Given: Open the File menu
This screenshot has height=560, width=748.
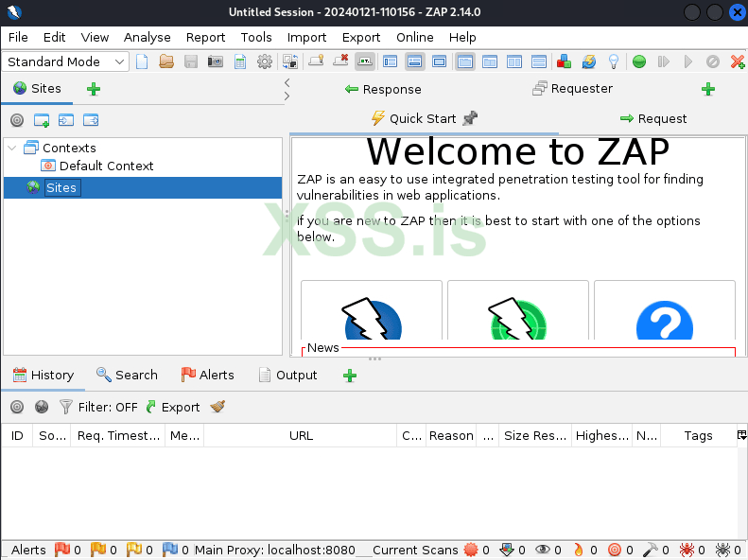Looking at the screenshot, I should [18, 37].
